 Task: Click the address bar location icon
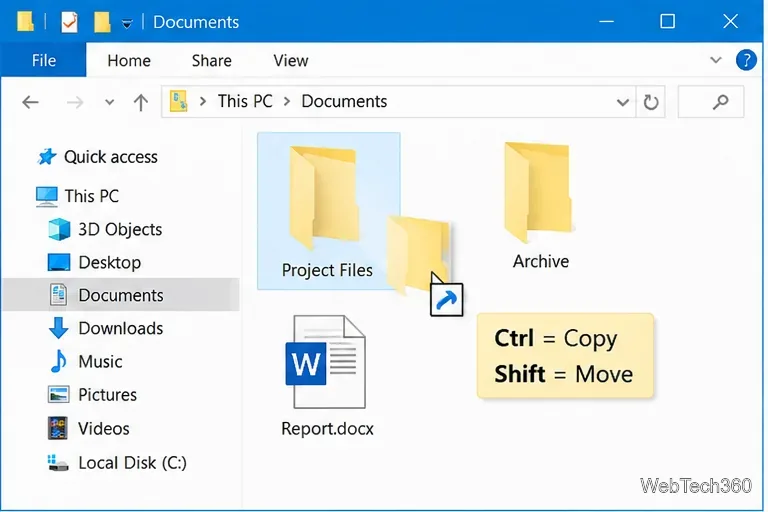click(x=178, y=101)
